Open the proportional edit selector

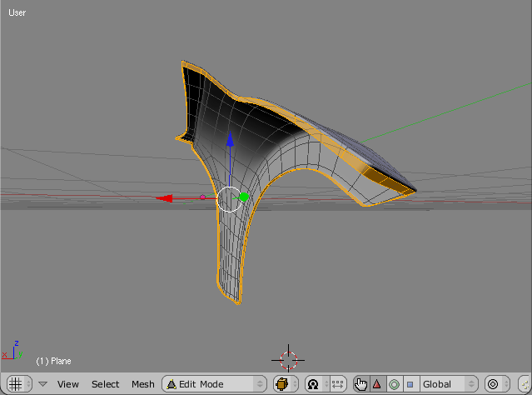pyautogui.click(x=497, y=384)
